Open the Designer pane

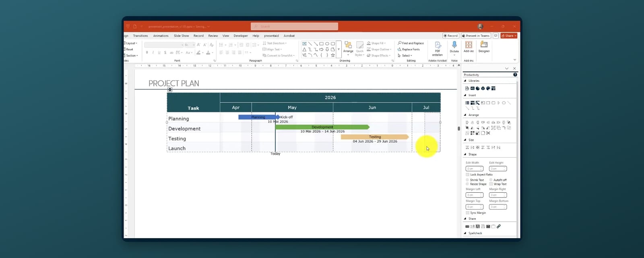484,47
